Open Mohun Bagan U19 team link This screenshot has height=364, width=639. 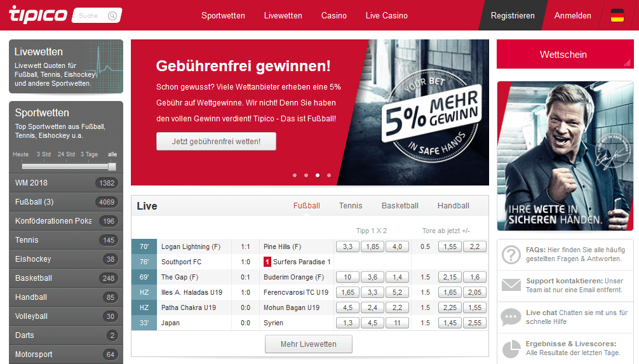292,307
